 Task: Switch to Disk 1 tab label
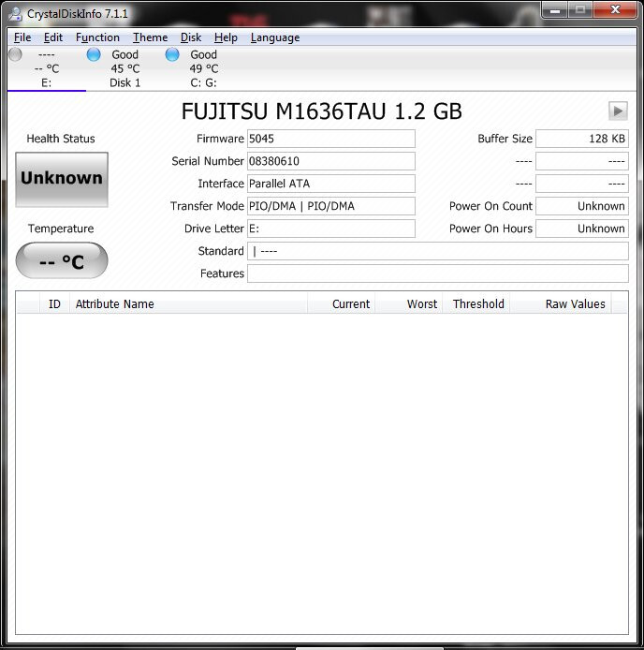pos(124,83)
